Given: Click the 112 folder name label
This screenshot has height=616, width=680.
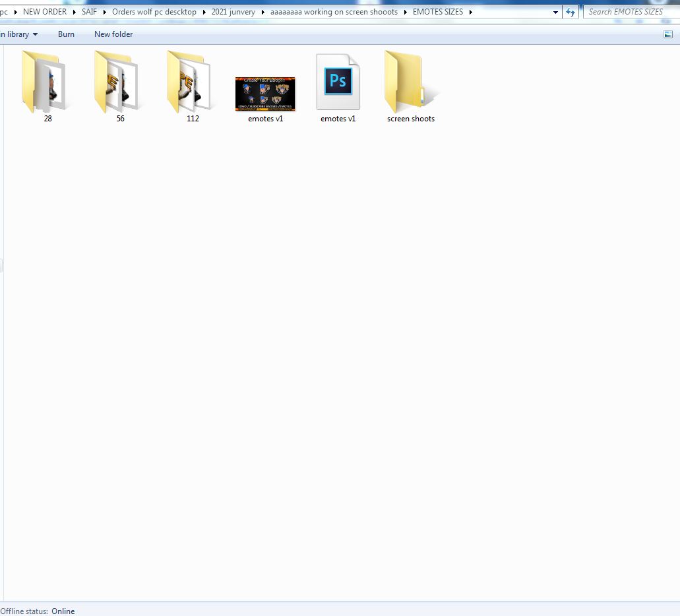Looking at the screenshot, I should [x=193, y=119].
